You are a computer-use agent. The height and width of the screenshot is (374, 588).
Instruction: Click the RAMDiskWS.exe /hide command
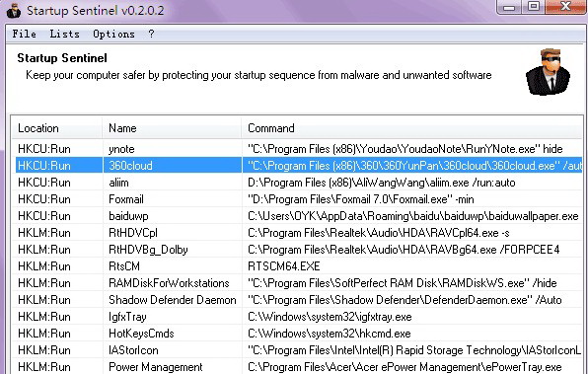point(402,283)
